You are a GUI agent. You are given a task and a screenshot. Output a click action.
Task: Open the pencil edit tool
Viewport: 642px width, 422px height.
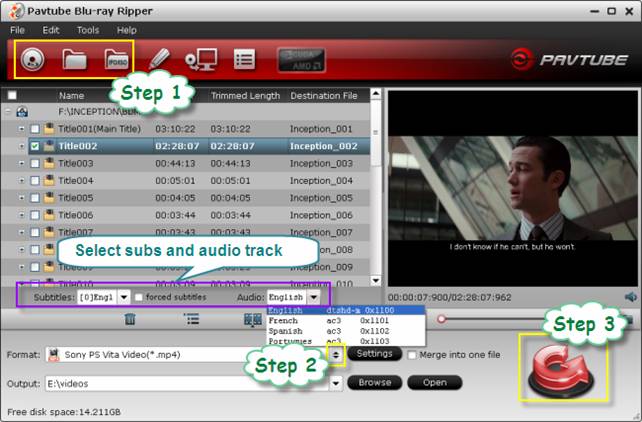159,59
